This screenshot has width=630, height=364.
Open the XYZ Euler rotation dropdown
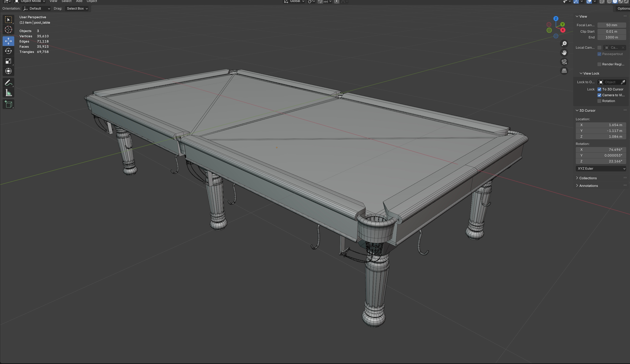[x=601, y=168]
